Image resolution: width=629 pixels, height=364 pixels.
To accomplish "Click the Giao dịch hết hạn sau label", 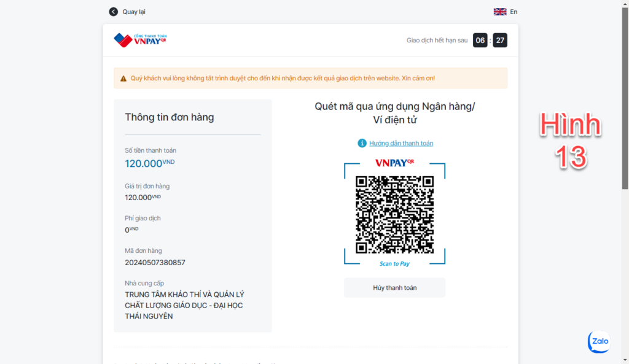I will click(x=437, y=40).
